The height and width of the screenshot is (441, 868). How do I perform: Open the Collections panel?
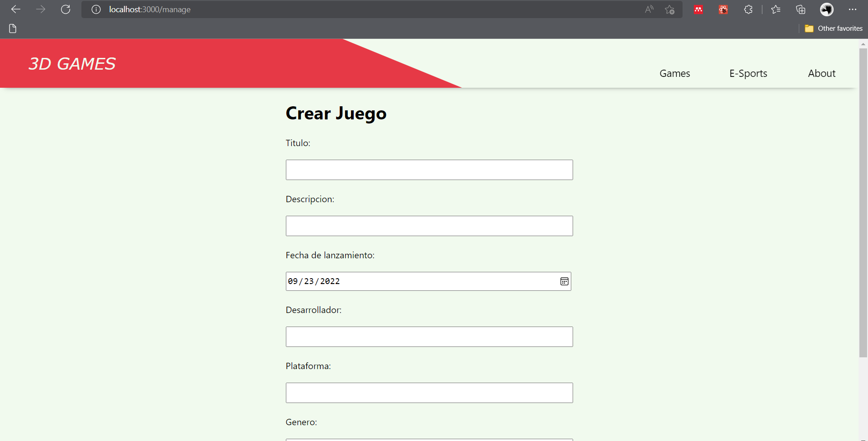coord(801,9)
